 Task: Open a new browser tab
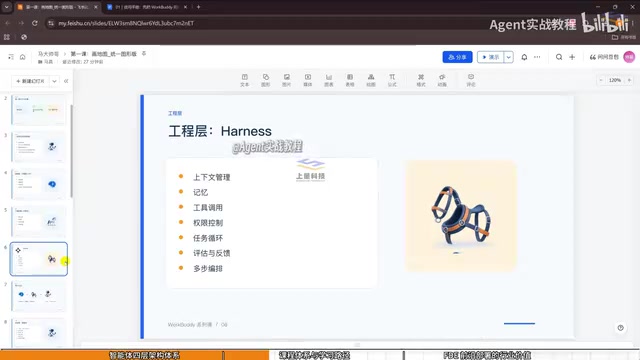coord(198,7)
